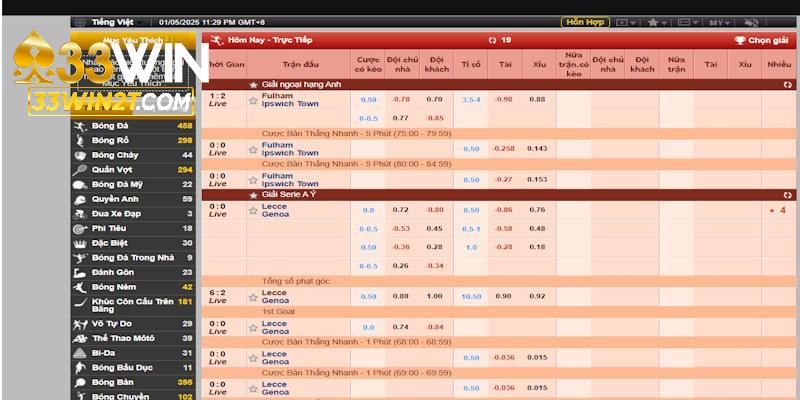Select the Bóng Rổ basketball icon
Image resolution: width=800 pixels, height=400 pixels.
point(80,141)
